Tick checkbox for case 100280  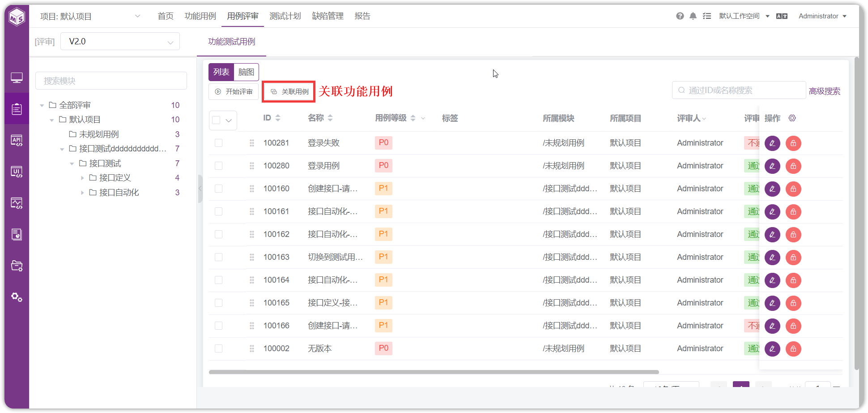218,166
